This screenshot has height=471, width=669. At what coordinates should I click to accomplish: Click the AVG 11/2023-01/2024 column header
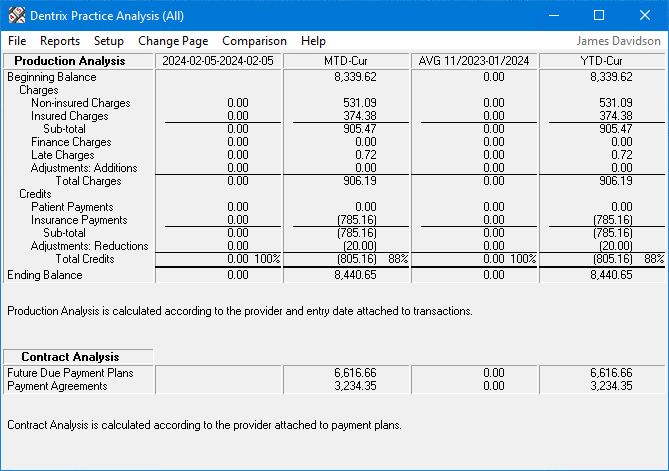tap(475, 61)
